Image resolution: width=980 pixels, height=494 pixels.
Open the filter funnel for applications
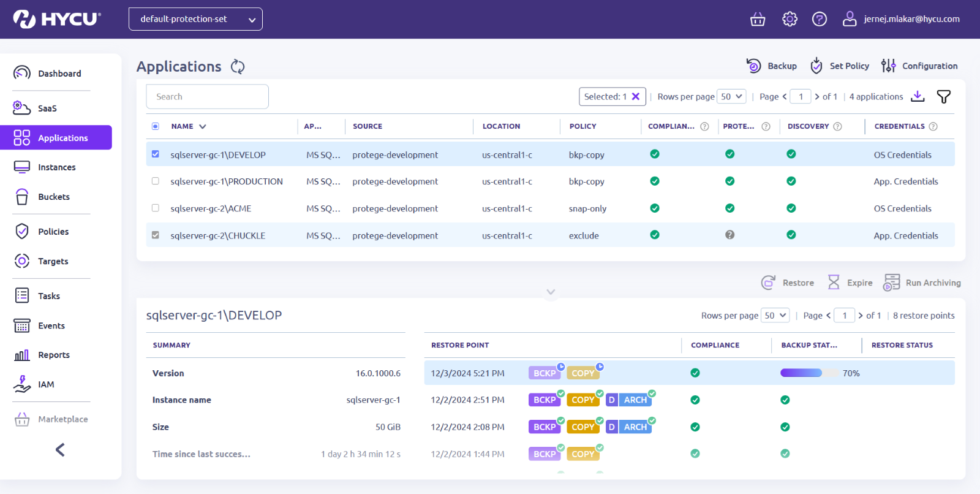pos(943,97)
